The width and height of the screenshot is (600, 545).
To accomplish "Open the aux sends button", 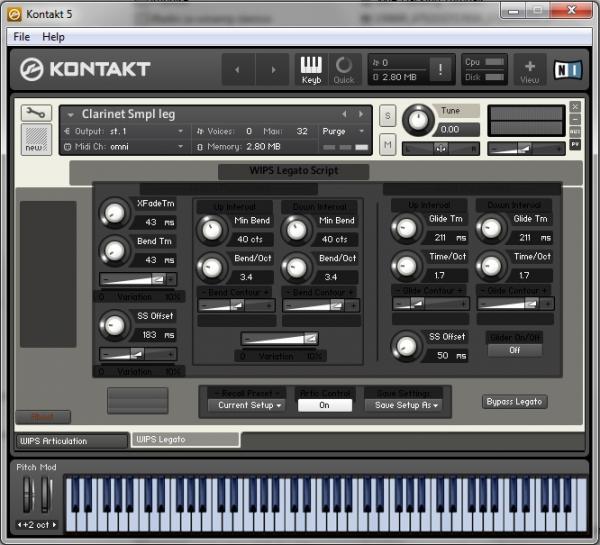I will 575,132.
